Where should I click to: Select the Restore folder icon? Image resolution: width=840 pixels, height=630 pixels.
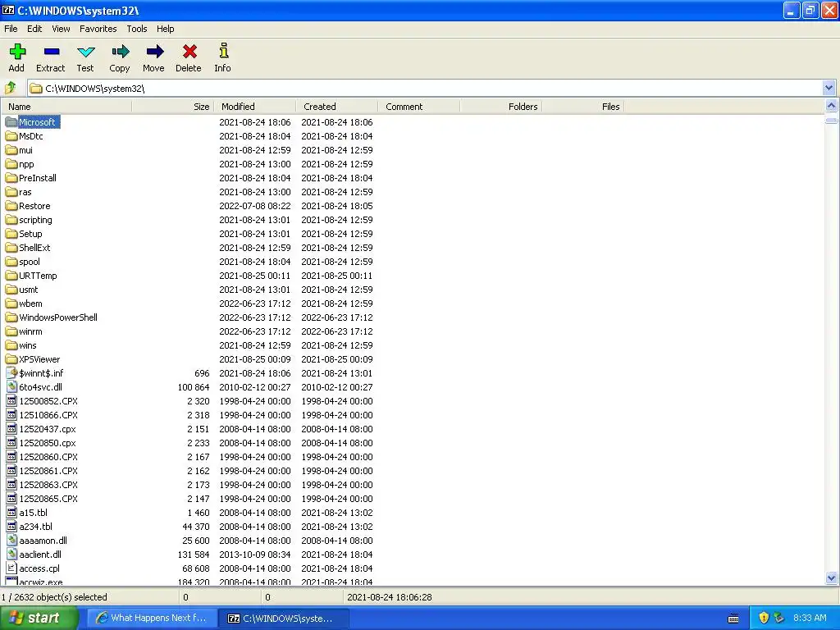(11, 206)
